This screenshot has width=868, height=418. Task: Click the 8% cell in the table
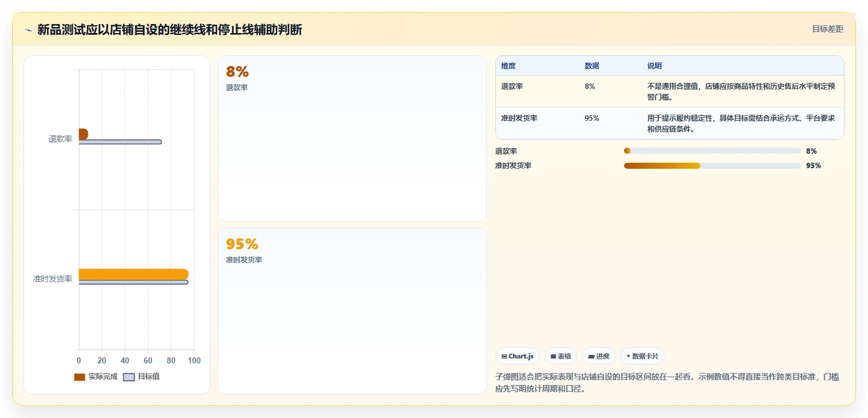(x=590, y=86)
